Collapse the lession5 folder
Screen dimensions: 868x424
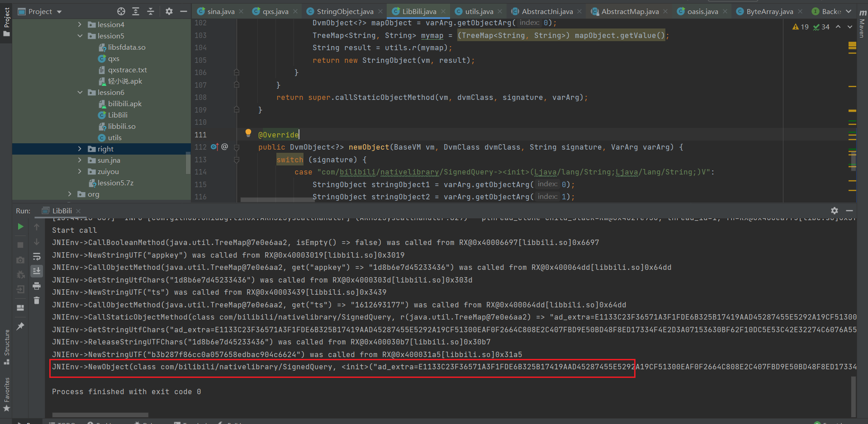point(80,36)
